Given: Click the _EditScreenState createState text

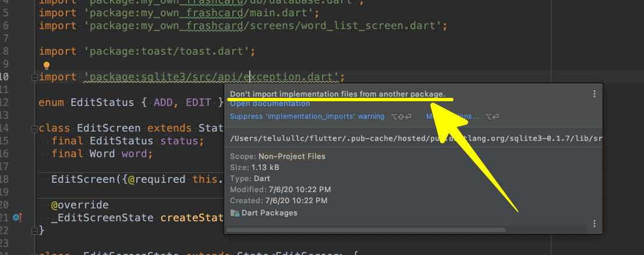Looking at the screenshot, I should coord(137,218).
